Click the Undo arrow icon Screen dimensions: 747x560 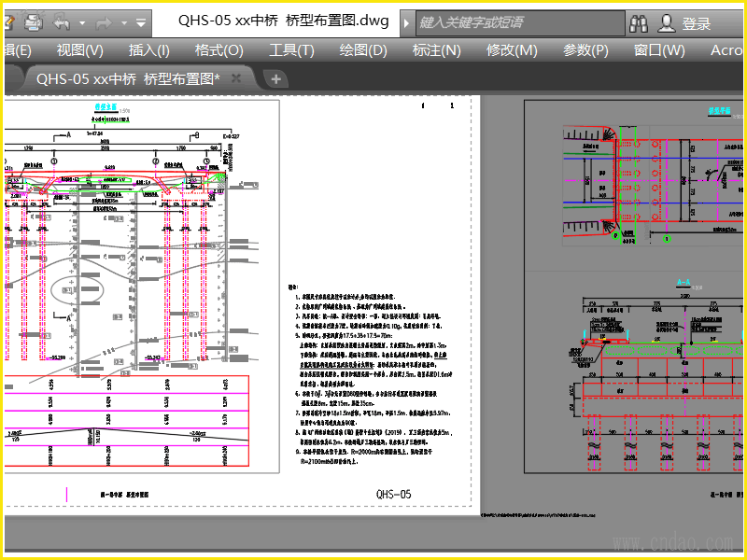(62, 21)
